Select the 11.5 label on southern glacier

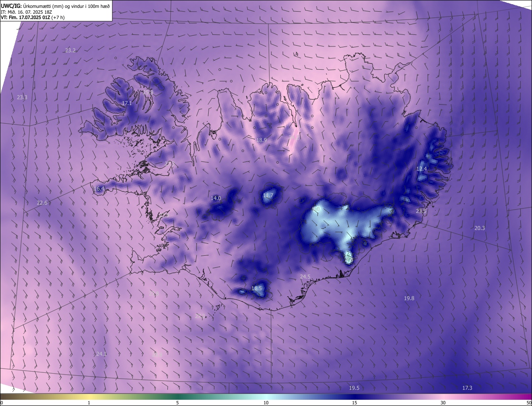(x=257, y=288)
